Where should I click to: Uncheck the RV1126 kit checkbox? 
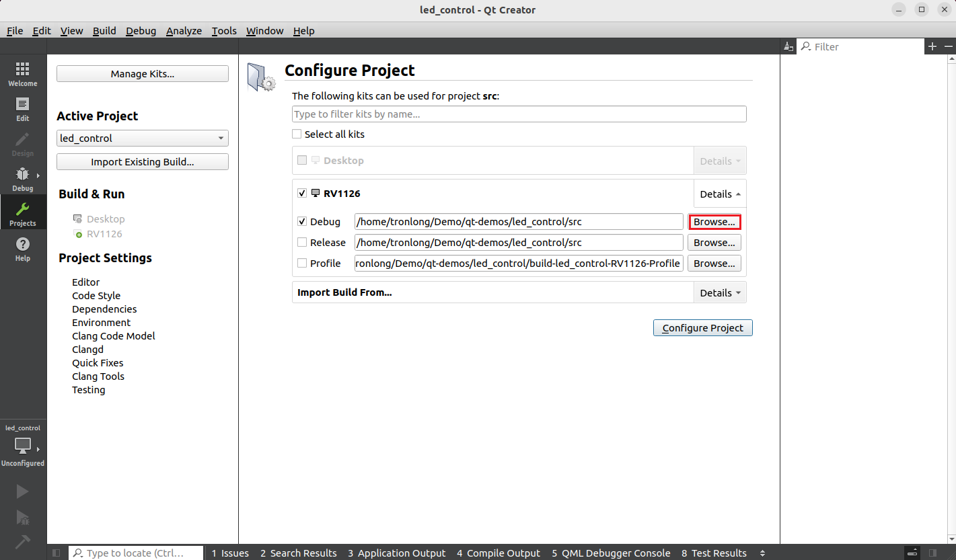pyautogui.click(x=302, y=194)
